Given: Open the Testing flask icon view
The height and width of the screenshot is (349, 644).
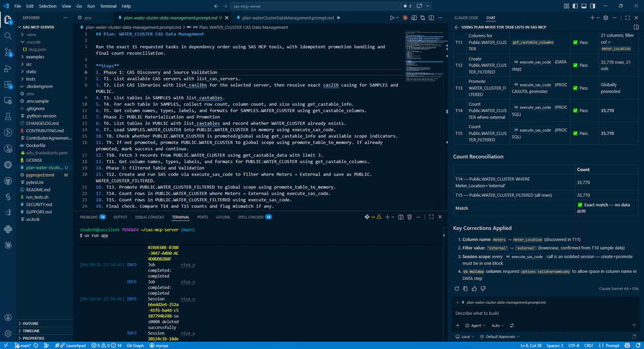Looking at the screenshot, I should click(x=8, y=117).
